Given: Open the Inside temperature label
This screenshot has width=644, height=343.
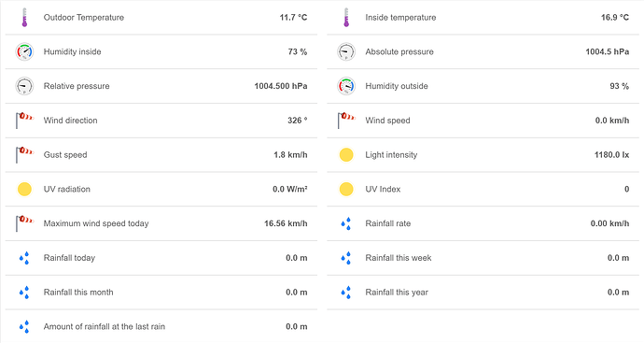Looking at the screenshot, I should tap(400, 17).
